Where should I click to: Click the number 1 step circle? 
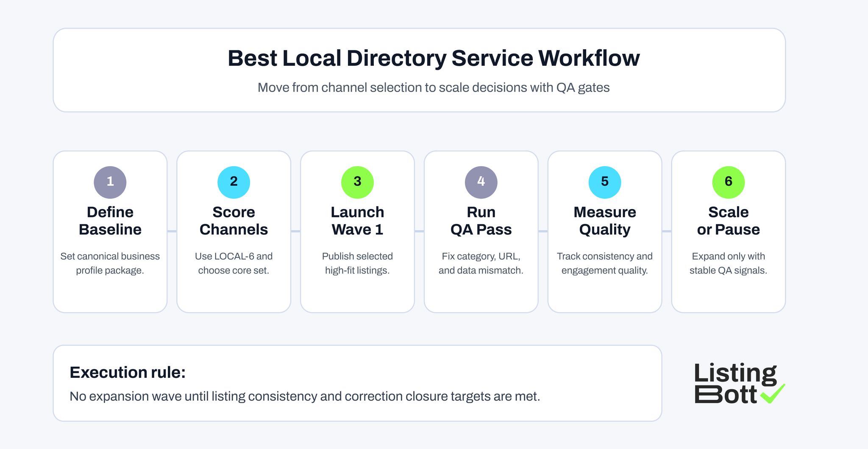pos(110,182)
